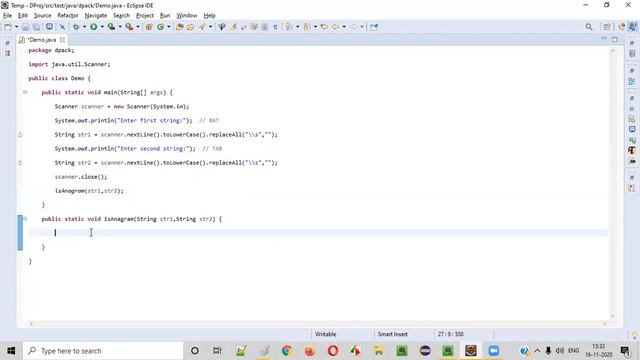Screen dimensions: 640x360
Task: Click the Open Perspective icon
Action: [x=607, y=27]
